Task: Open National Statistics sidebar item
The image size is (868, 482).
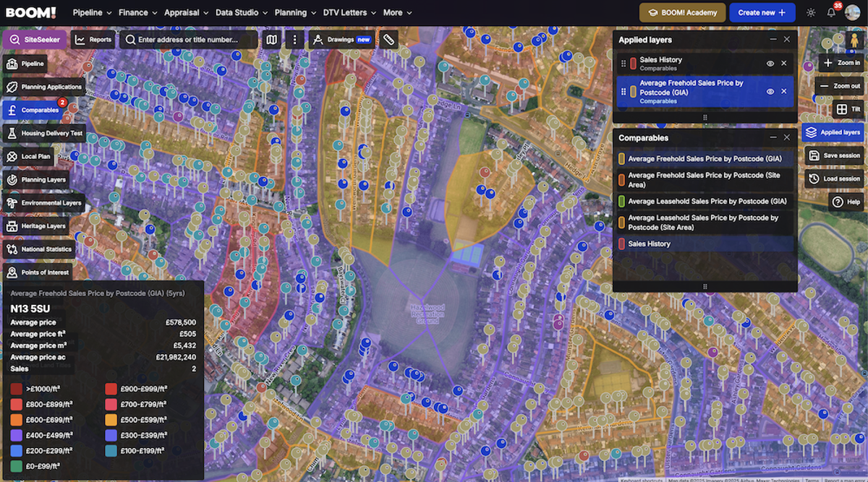Action: pos(39,249)
